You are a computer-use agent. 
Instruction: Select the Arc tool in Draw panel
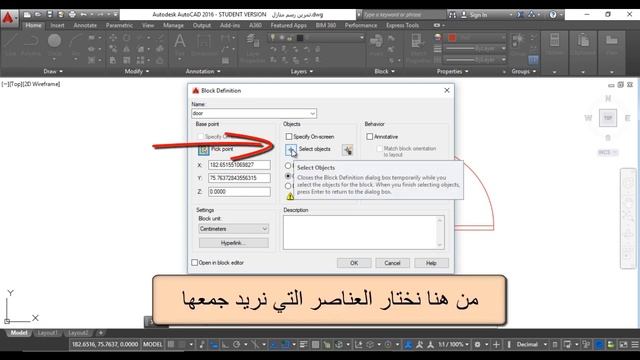click(x=76, y=44)
